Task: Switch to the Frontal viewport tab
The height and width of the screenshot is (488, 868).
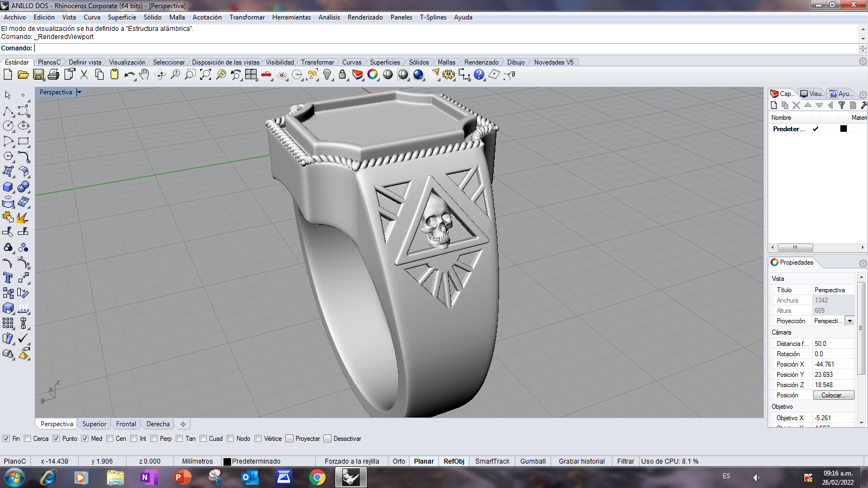Action: point(126,423)
